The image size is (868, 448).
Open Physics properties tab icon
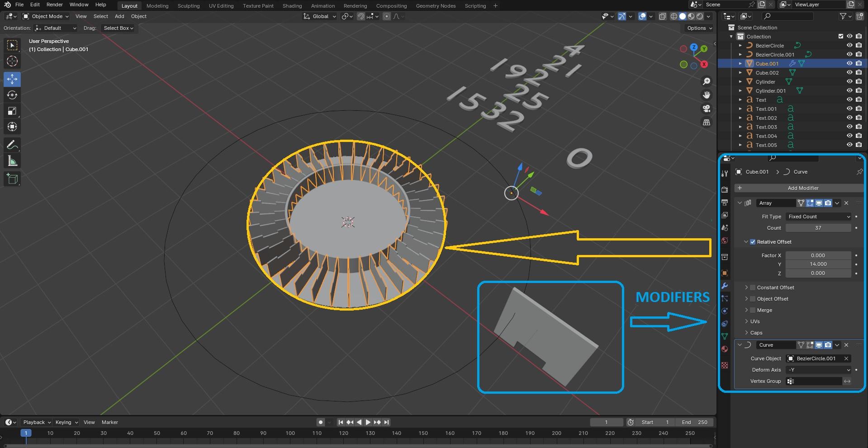pos(725,311)
